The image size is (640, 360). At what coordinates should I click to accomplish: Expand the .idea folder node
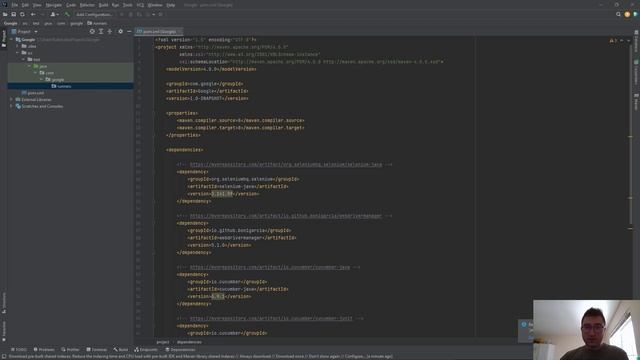pos(18,46)
